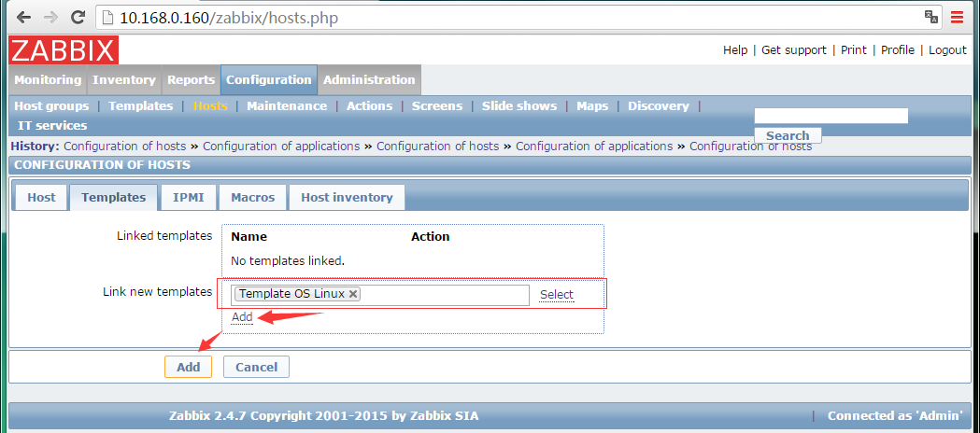Open Screens submenu item
Screen dimensions: 980x433
[x=437, y=106]
